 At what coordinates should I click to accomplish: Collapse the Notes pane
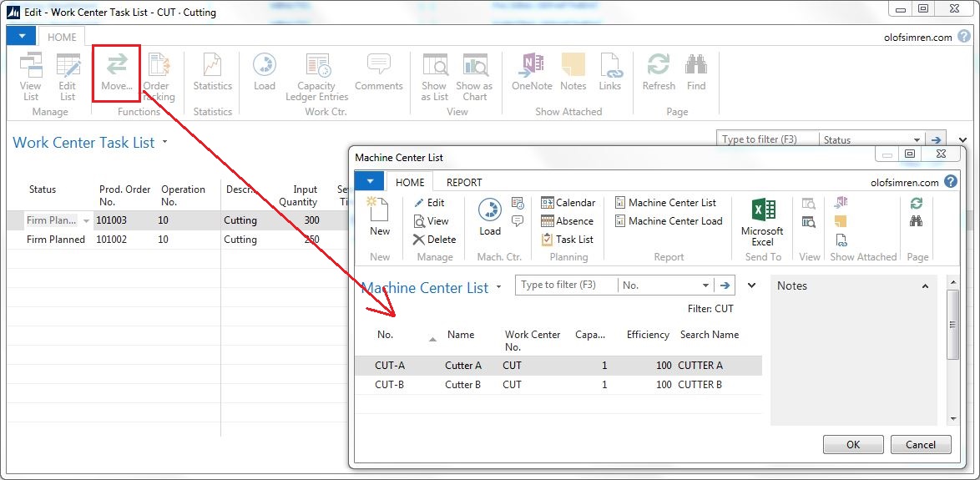[925, 286]
